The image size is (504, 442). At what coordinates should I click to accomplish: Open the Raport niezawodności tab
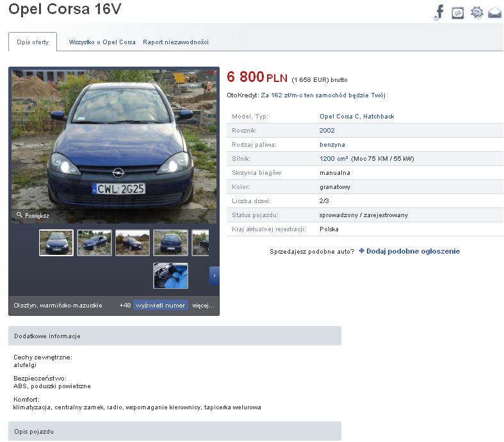(x=176, y=42)
